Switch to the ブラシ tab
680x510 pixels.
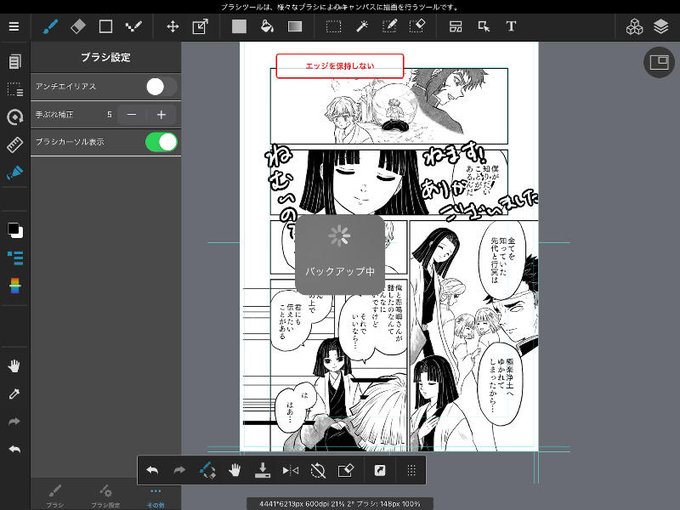55,497
